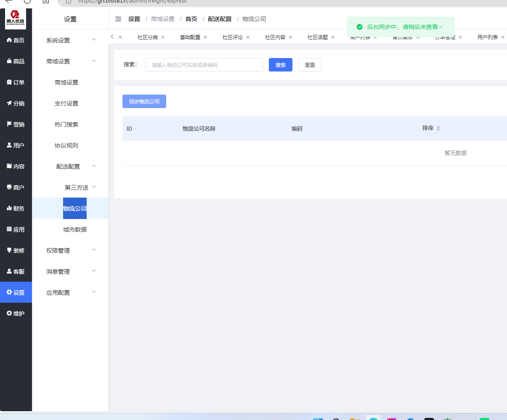This screenshot has height=420, width=507.
Task: Expand the 第三方送 submenu
Action: coord(80,188)
